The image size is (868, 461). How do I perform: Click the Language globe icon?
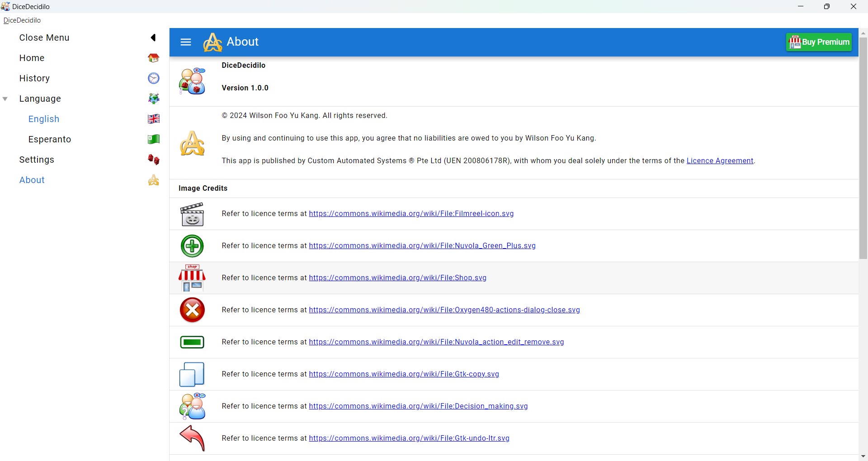154,99
